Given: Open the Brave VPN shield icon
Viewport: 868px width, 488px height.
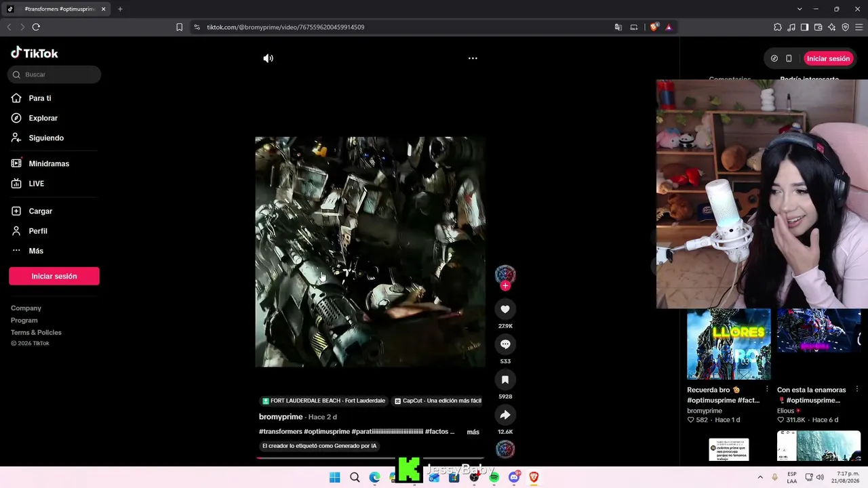Looking at the screenshot, I should point(846,27).
